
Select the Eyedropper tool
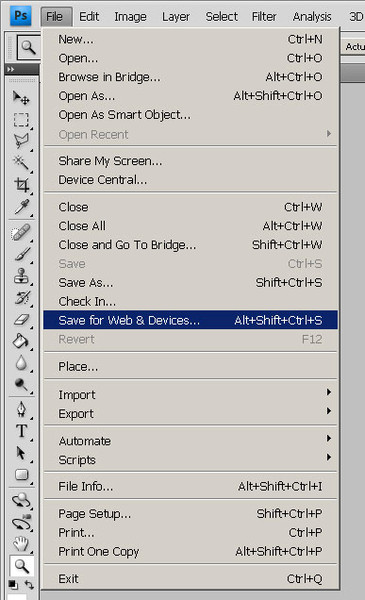(x=21, y=207)
